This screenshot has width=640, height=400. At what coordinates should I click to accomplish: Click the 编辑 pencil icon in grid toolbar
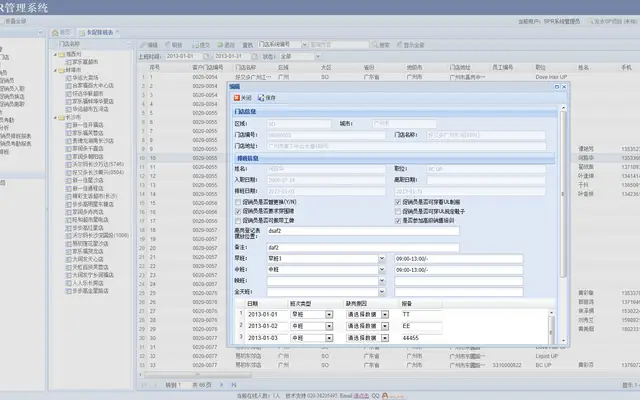pos(143,44)
